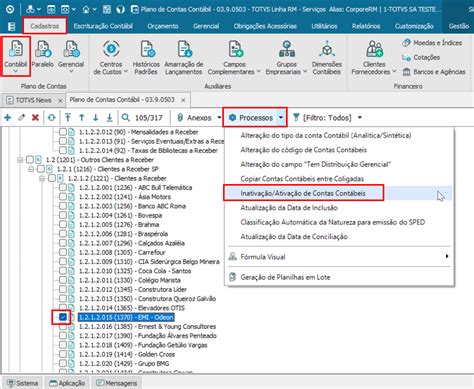Open Grupos Empresariais
Viewport: 474px width, 389px height.
coord(286,57)
